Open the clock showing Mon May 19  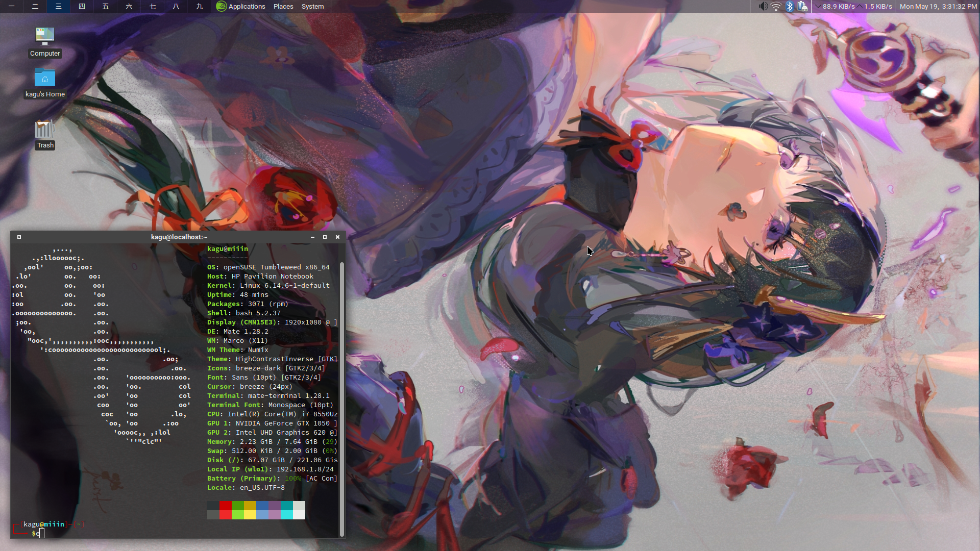coord(938,6)
